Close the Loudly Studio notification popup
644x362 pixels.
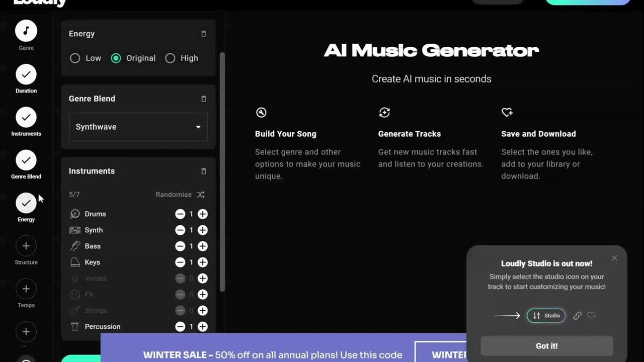click(614, 258)
